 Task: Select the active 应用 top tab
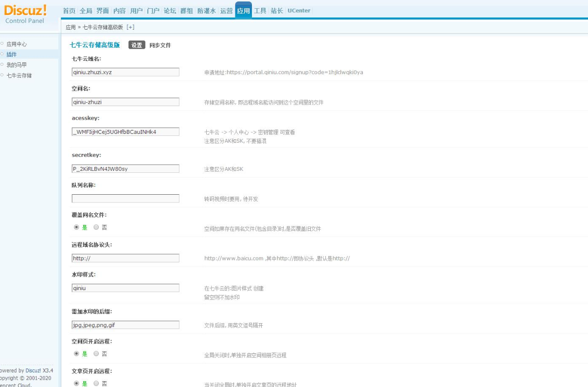point(244,11)
